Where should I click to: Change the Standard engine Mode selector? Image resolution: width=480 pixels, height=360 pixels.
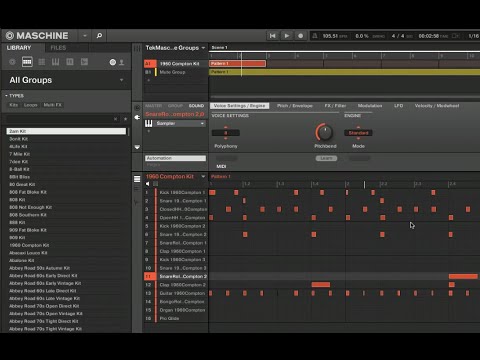(358, 133)
